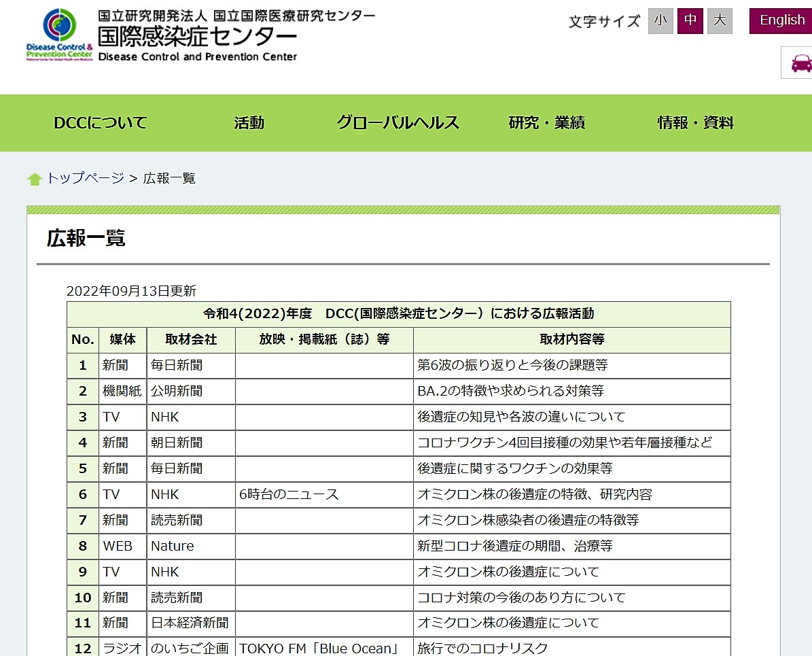Viewport: 812px width, 656px height.
Task: Set font size to medium (中)
Action: coord(690,20)
